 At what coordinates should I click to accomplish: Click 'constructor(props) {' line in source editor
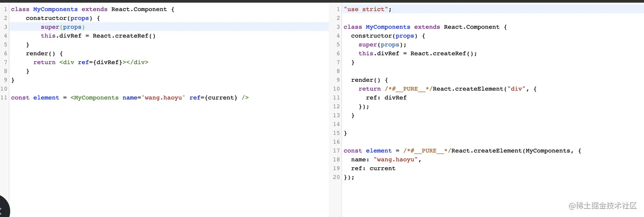tap(63, 18)
